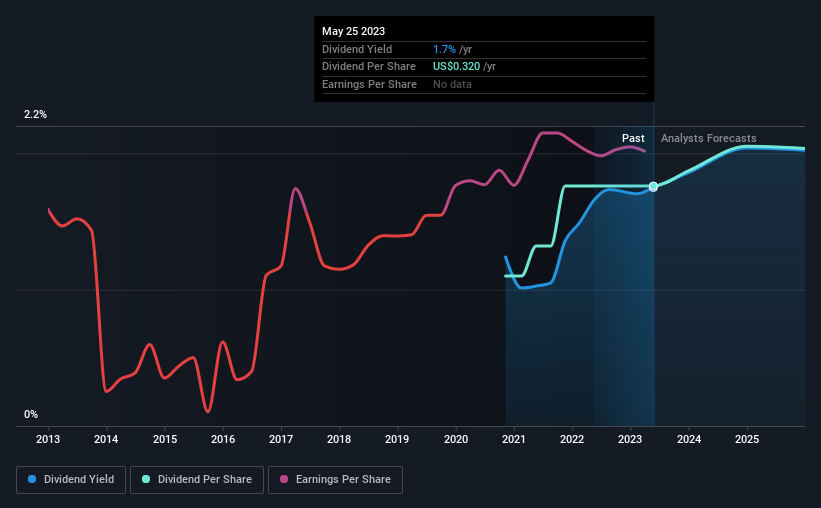Toggle the Dividend Yield legend button
821x508 pixels.
coord(71,480)
